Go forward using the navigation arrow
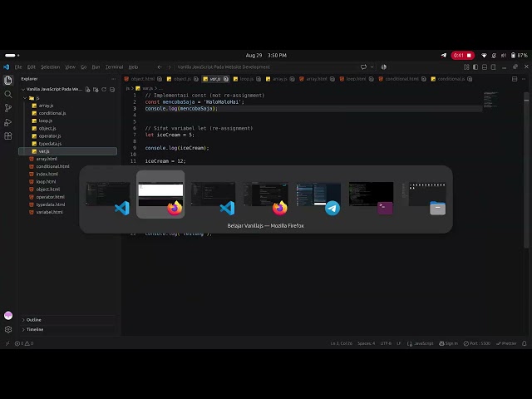 pos(169,66)
